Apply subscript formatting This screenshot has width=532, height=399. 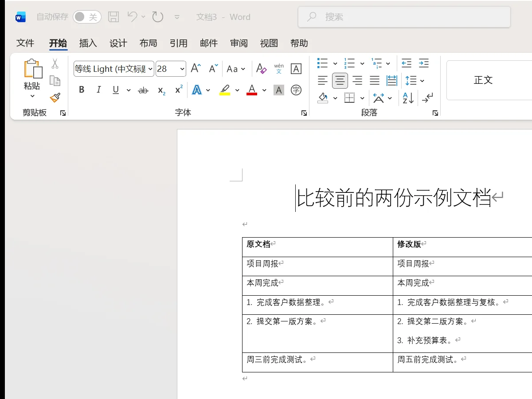[x=161, y=90]
